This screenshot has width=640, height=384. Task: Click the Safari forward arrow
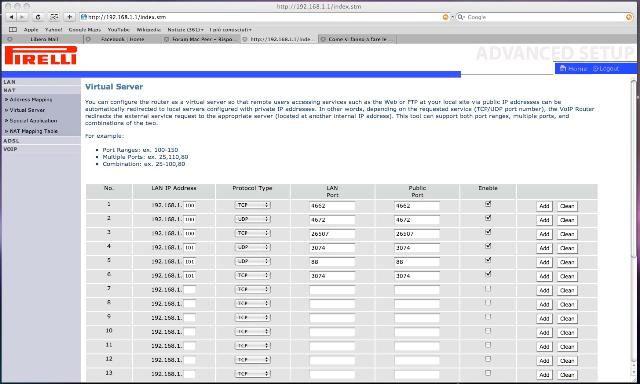(x=22, y=17)
